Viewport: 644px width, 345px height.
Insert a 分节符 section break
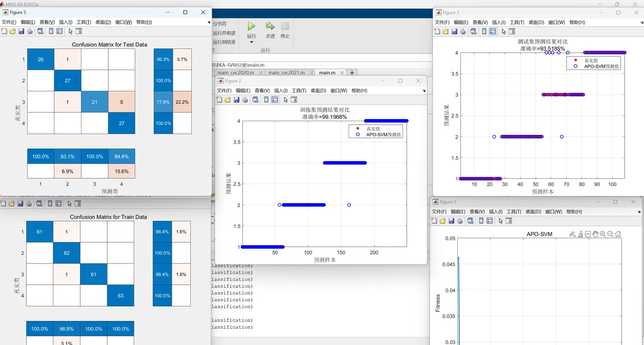click(219, 24)
